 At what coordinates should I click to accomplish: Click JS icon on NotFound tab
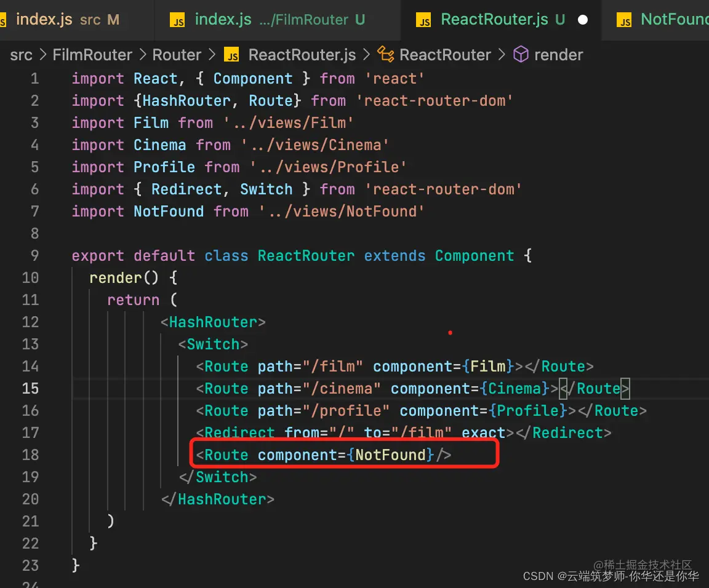[x=624, y=20]
